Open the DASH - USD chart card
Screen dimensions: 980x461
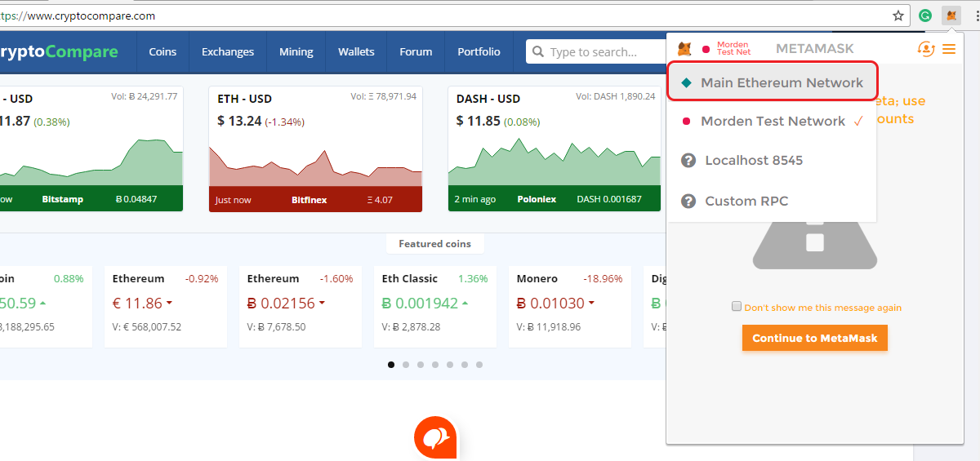coord(555,149)
